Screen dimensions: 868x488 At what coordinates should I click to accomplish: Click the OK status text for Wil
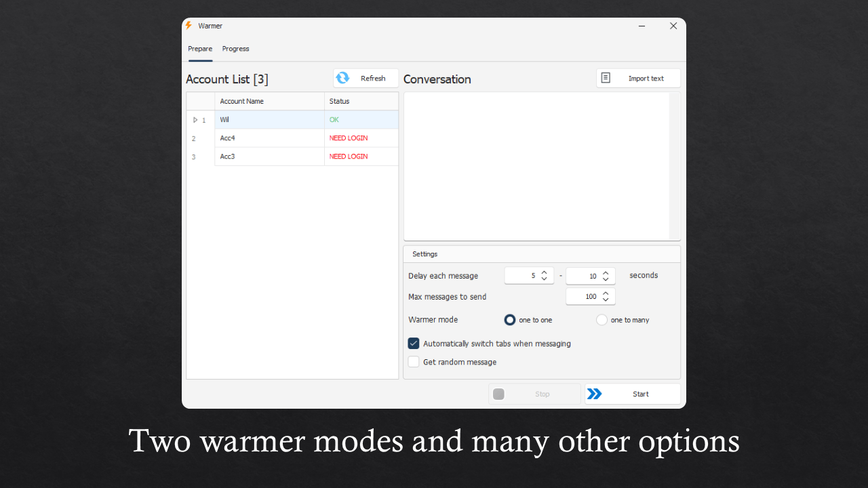coord(334,119)
